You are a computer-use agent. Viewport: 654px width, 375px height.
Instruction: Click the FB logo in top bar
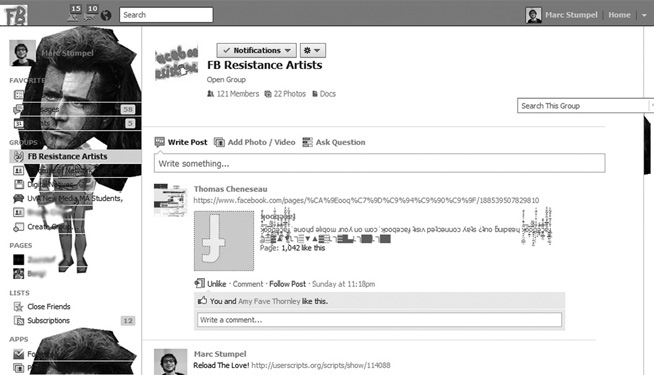point(15,15)
